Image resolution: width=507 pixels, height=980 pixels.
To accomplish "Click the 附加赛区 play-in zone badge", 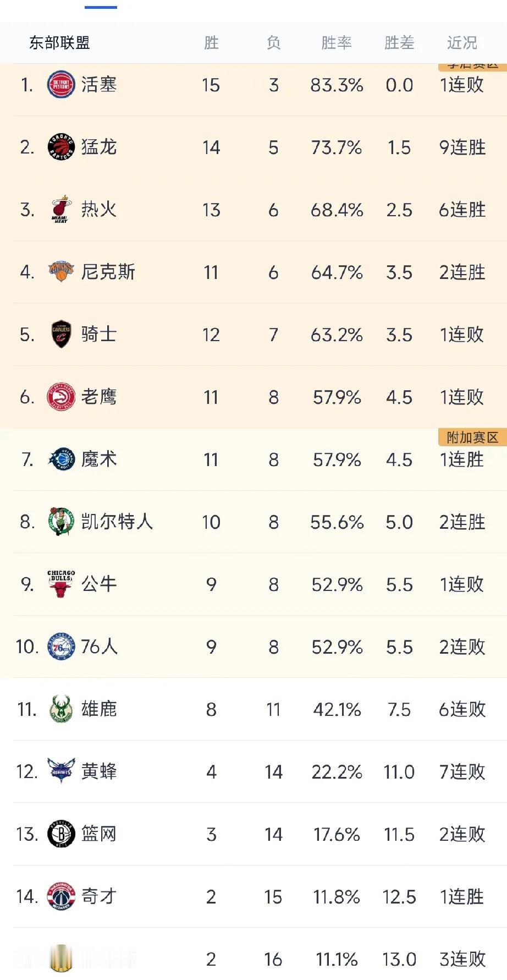I will [x=472, y=437].
